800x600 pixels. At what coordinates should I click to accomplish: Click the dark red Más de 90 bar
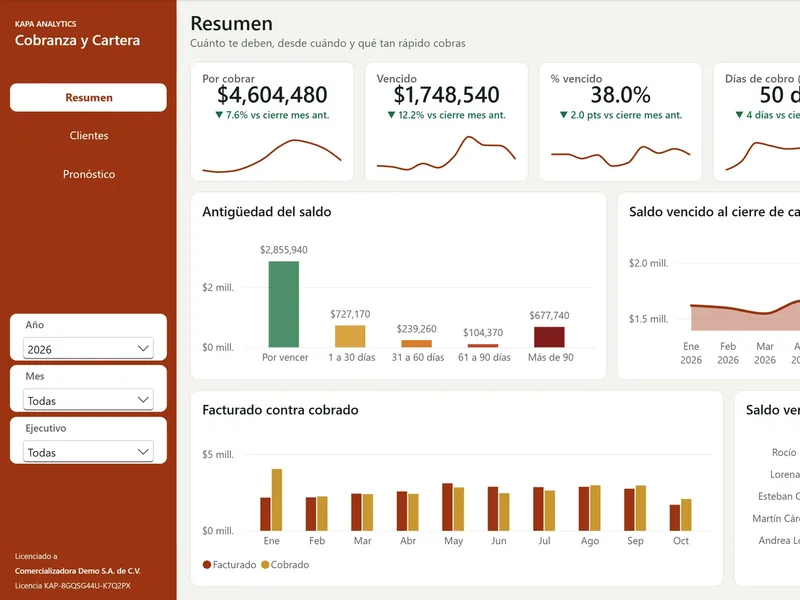tap(549, 337)
